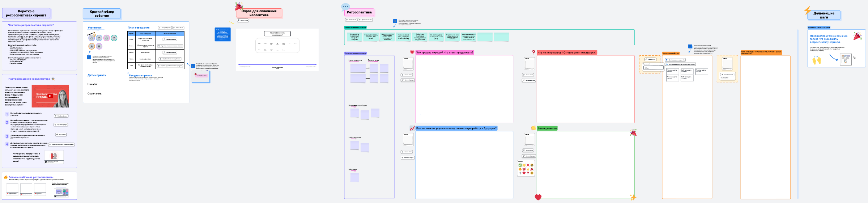Click the heart icon beside Что прошло хорошо
Screen dimensions: 868x203
click(412, 52)
